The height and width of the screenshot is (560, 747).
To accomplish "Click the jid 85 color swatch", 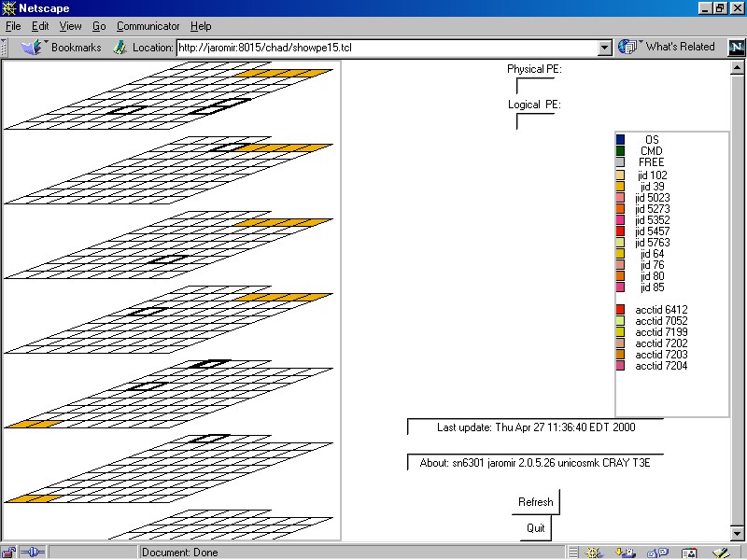I will [620, 287].
